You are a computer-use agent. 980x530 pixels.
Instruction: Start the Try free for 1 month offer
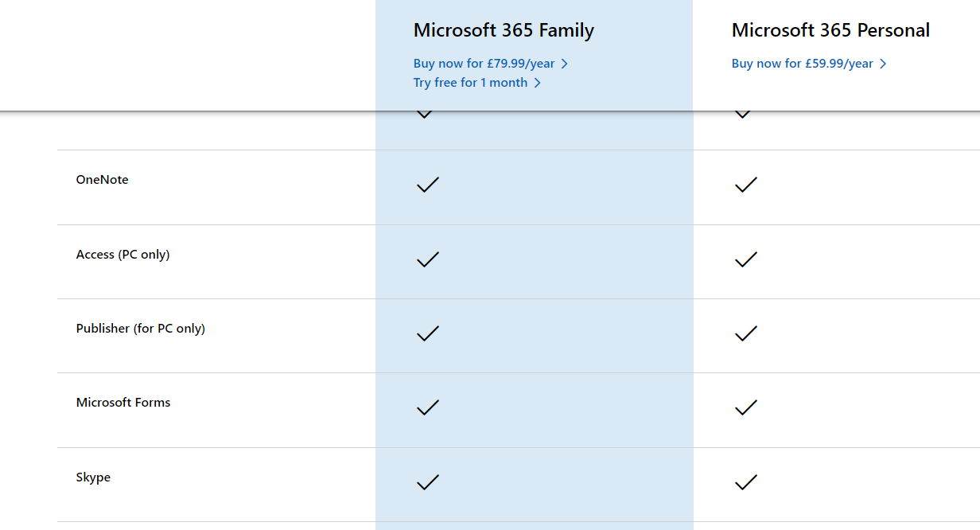(x=477, y=83)
